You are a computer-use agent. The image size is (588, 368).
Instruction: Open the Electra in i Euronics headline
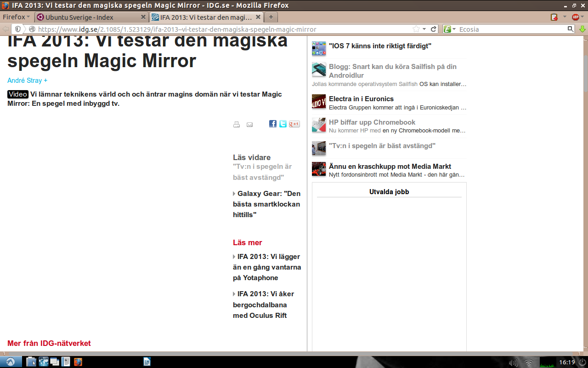361,99
